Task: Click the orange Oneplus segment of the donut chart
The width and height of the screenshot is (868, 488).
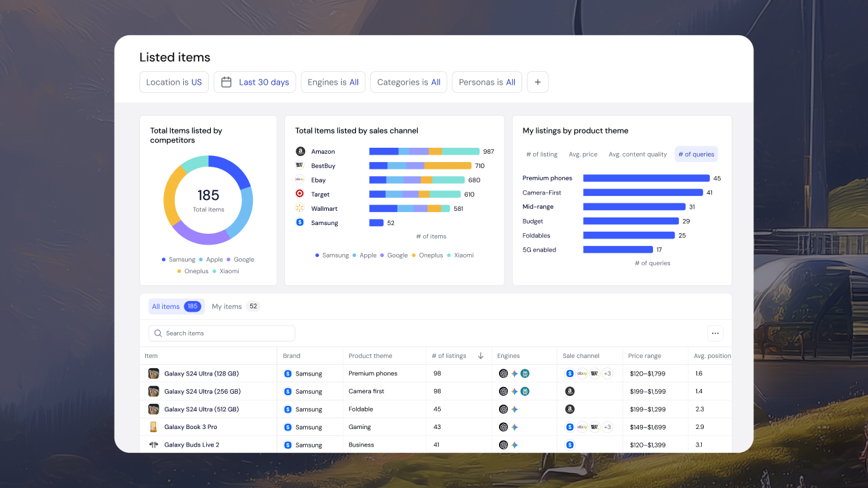Action: (x=172, y=197)
